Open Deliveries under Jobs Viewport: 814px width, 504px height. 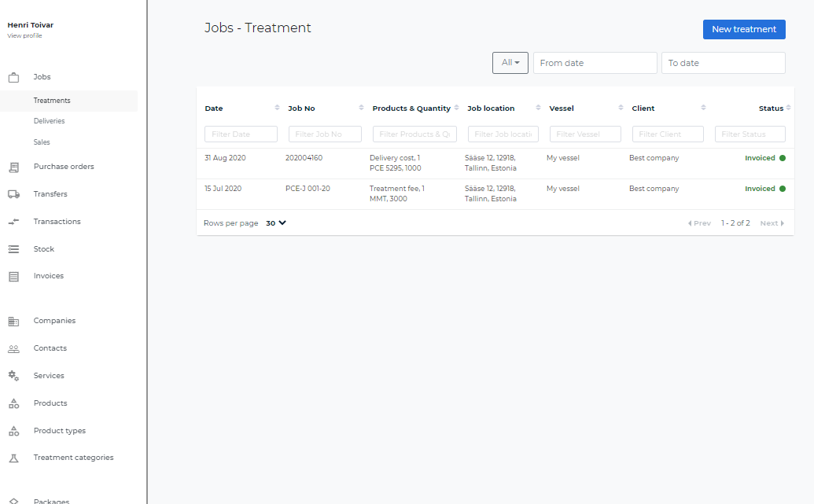[50, 121]
